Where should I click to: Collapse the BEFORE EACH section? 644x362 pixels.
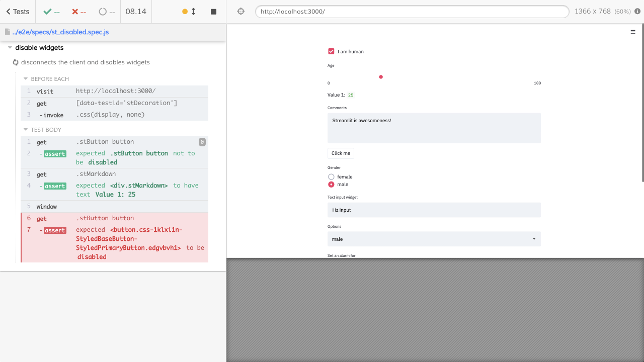(26, 78)
